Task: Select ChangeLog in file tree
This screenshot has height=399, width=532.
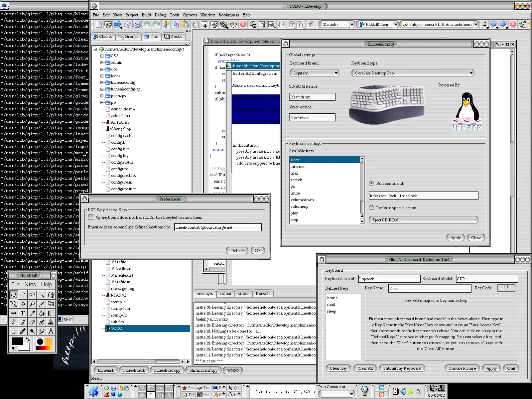Action: 121,129
